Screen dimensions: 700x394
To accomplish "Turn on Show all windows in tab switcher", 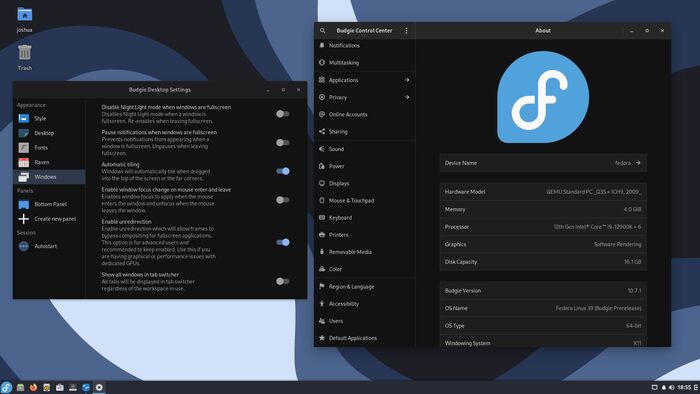I will click(x=283, y=281).
